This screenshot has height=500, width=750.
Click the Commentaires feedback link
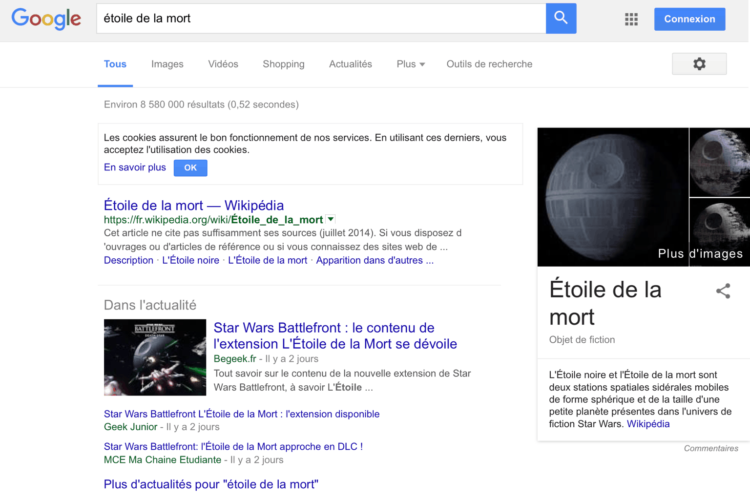(x=711, y=448)
